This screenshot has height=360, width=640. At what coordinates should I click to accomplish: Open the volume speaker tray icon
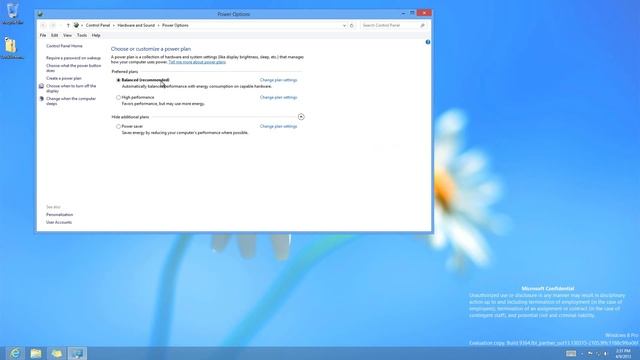pos(605,353)
